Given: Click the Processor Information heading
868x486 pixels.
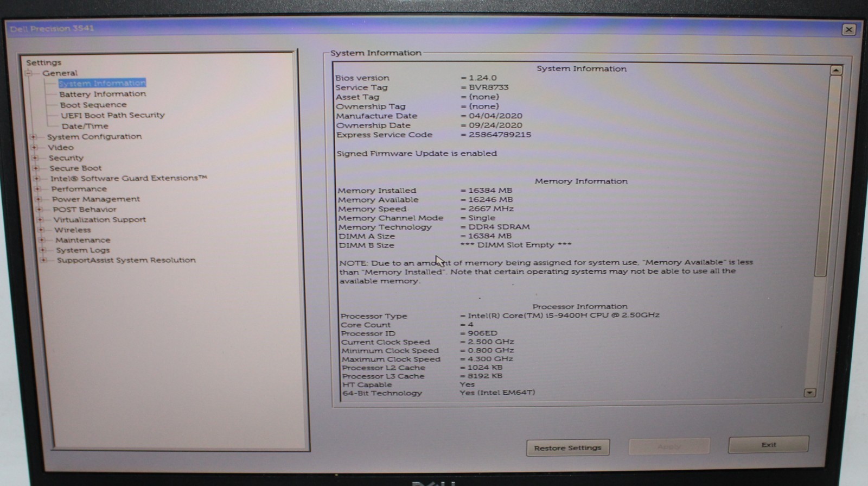Looking at the screenshot, I should pos(579,307).
